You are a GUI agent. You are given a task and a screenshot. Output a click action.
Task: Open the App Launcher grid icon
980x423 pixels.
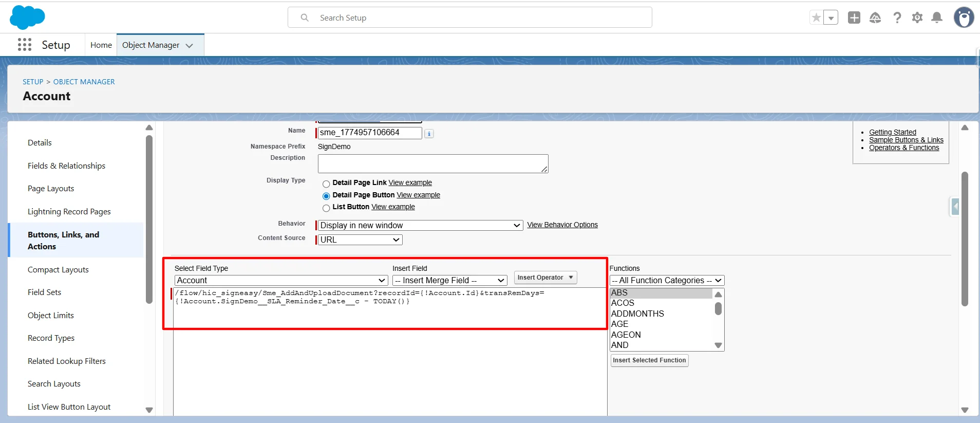point(24,45)
